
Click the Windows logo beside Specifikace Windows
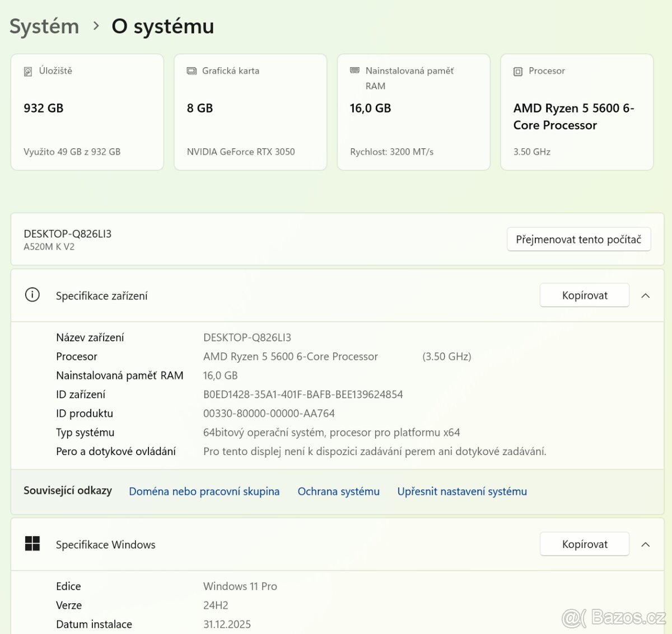tap(32, 543)
